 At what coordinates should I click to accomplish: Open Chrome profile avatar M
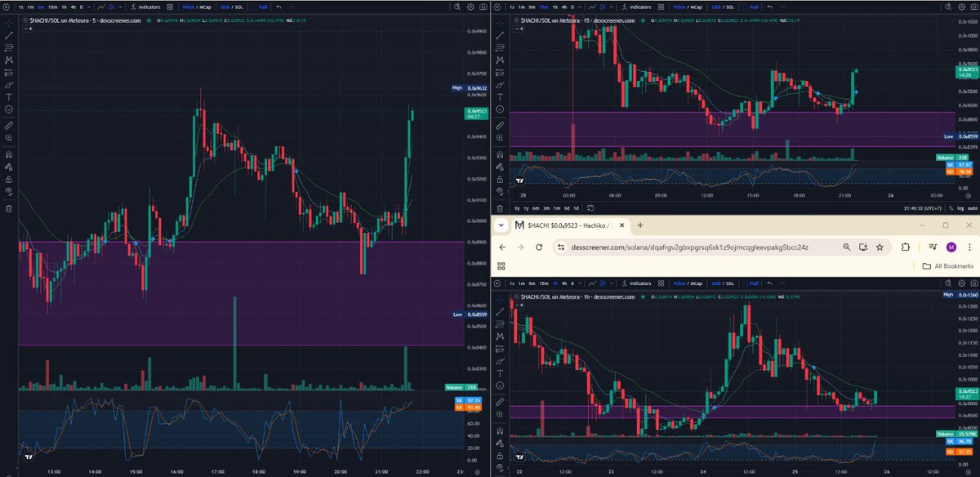click(x=951, y=247)
